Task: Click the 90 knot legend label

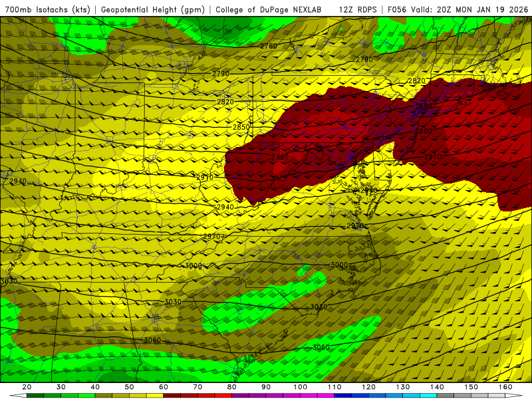Action: pos(266,387)
